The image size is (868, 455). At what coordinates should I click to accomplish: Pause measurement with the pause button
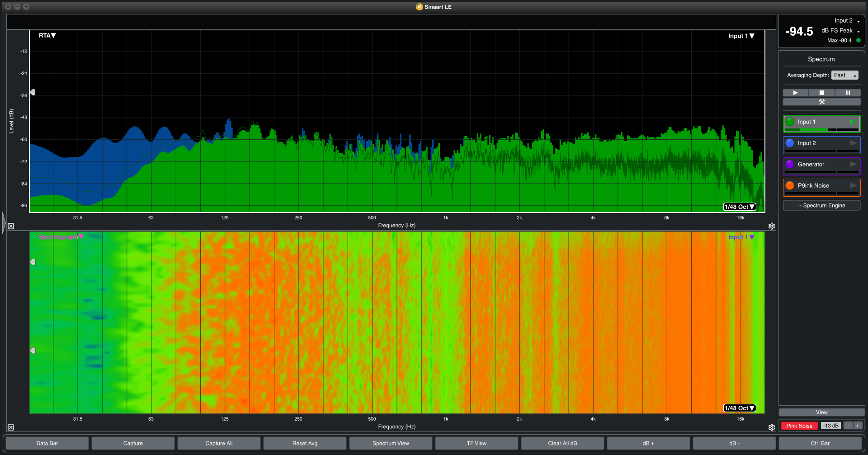coord(848,93)
